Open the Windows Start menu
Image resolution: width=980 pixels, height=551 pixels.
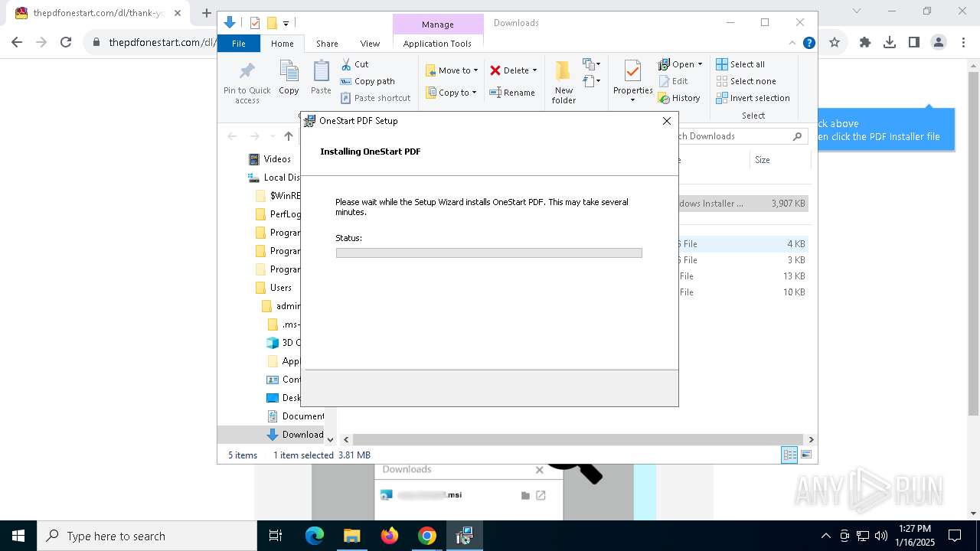(x=18, y=536)
